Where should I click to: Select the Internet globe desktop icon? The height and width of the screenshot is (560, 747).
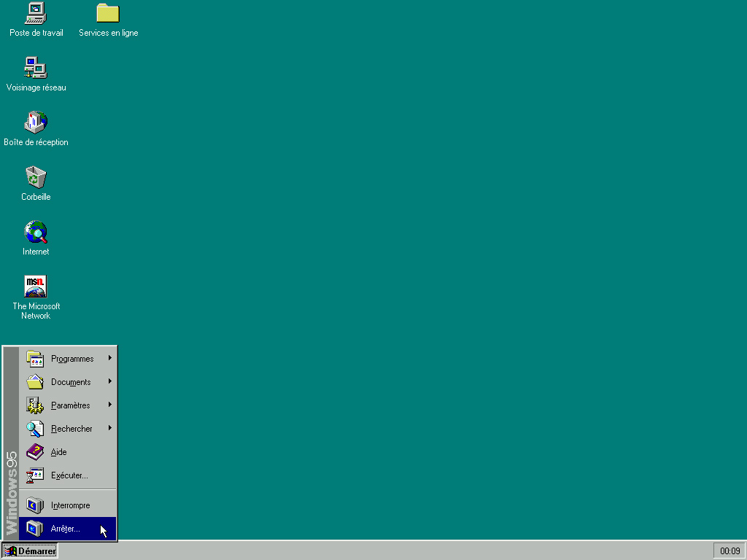click(36, 232)
